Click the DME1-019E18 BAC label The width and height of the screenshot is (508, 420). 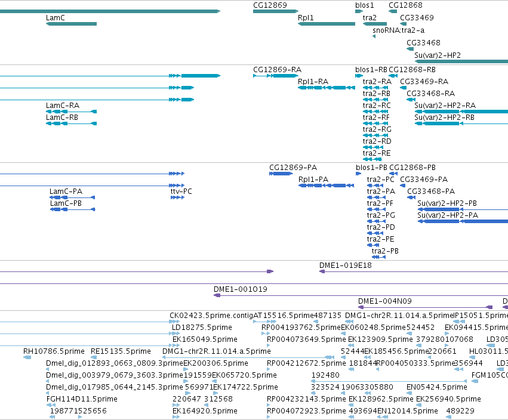pos(346,265)
